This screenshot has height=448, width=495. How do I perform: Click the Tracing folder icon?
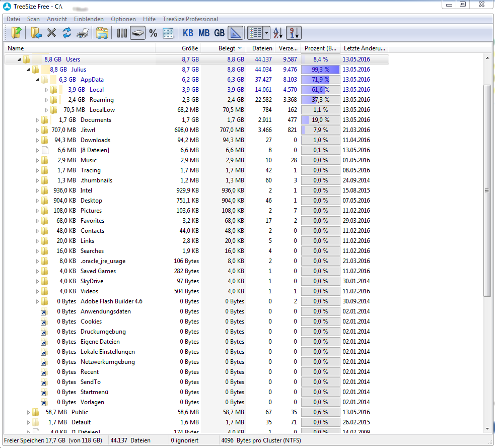(44, 170)
